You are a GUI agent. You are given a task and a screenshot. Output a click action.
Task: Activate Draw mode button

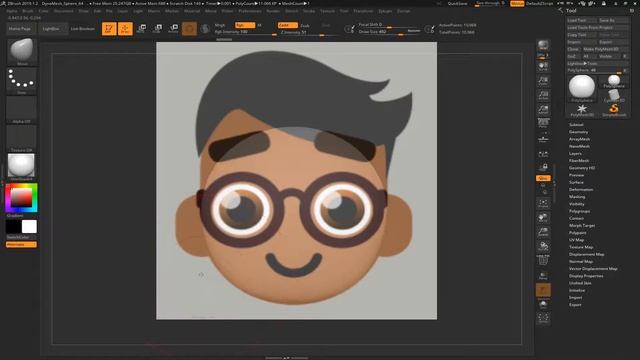(x=125, y=29)
